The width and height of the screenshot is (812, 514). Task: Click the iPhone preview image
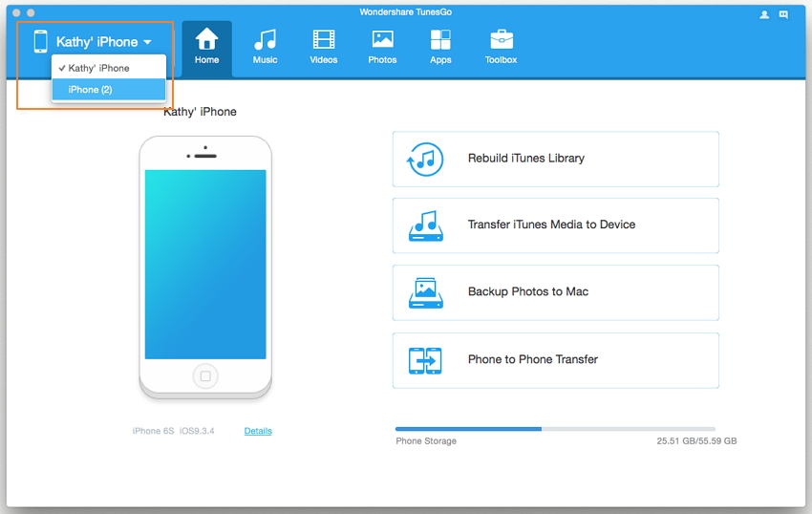pos(205,266)
